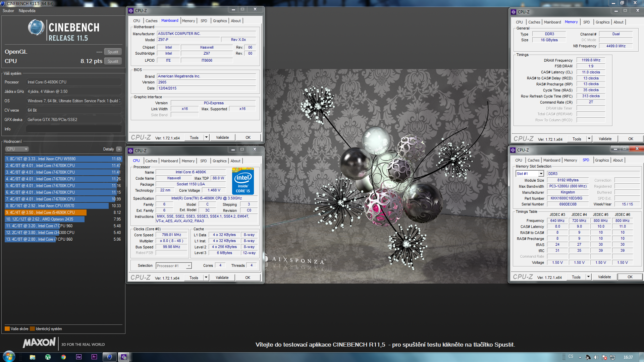644x362 pixels.
Task: Click the Intel Core i5 logo badge
Action: (x=243, y=181)
